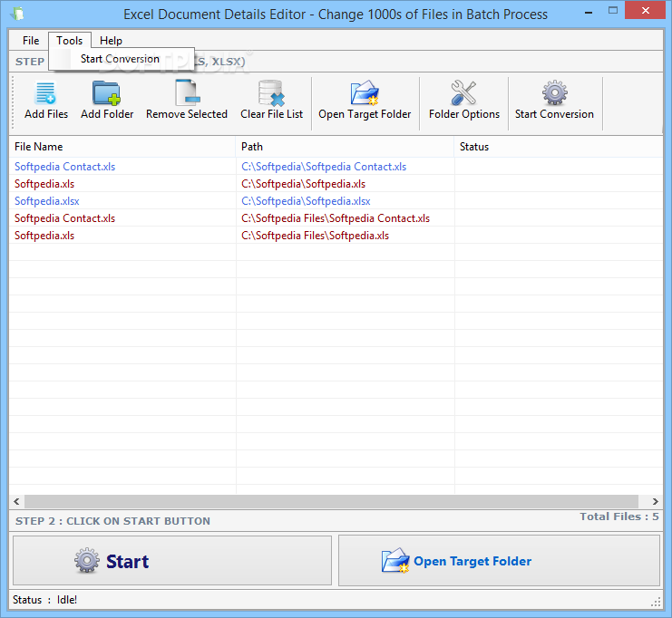Maximize the application window
672x618 pixels.
pos(613,11)
